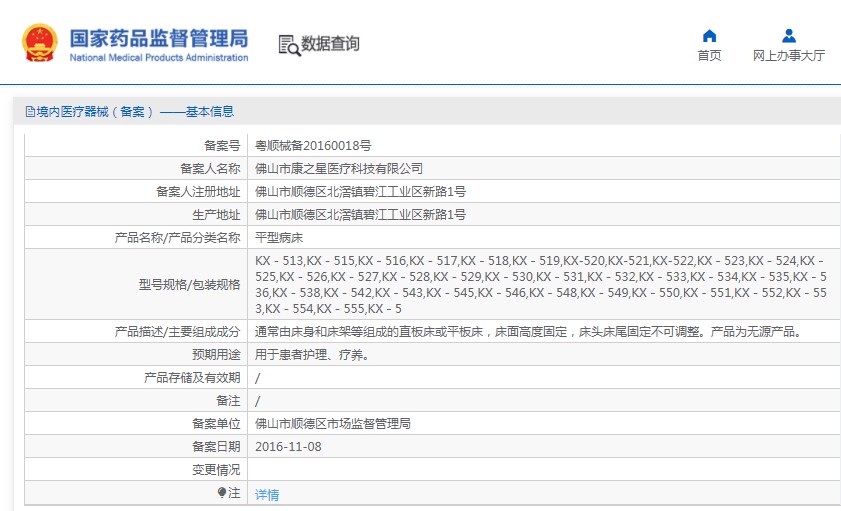Click the 型号规格 model list cell
The image size is (841, 511).
pos(544,284)
